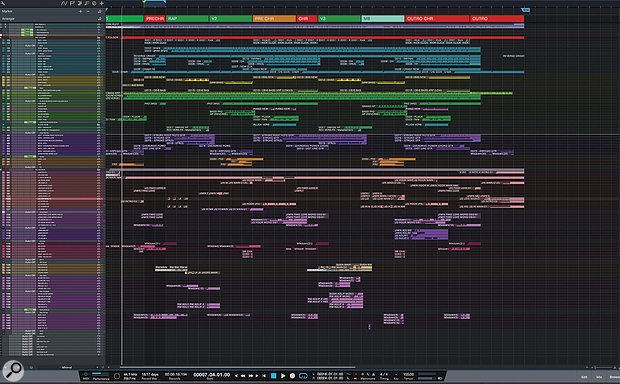Select the M8 arranger section
This screenshot has height=384, width=620.
(383, 19)
